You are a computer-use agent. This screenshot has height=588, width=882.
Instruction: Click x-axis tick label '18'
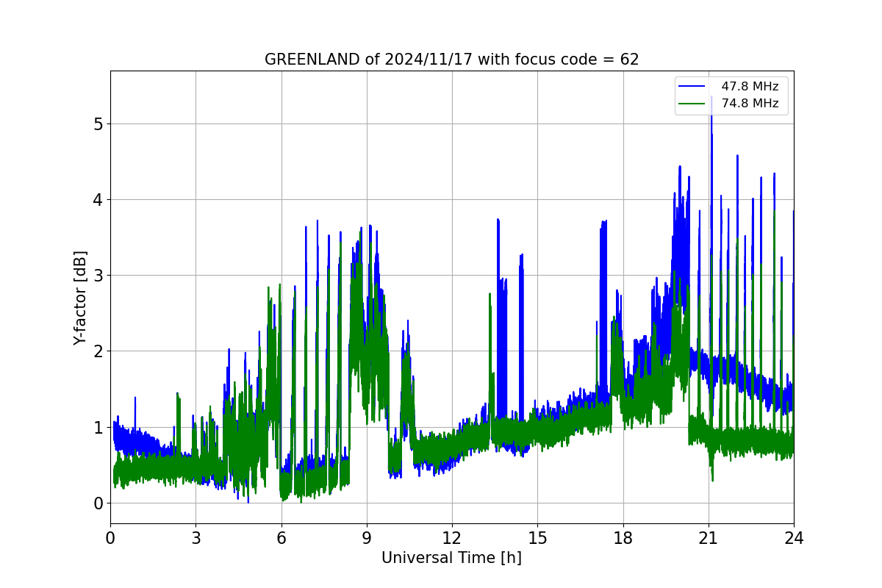623,537
